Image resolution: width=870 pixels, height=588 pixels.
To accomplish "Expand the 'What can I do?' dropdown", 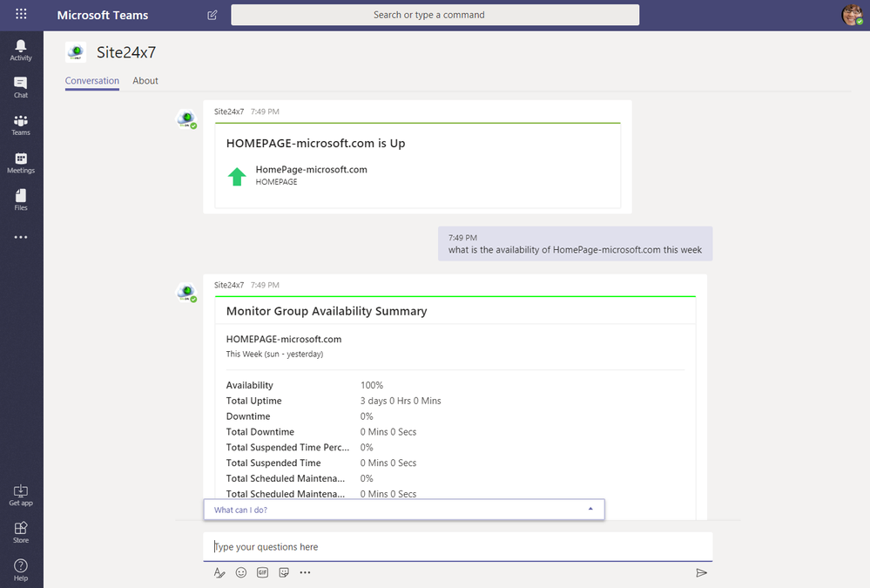I will (x=404, y=510).
